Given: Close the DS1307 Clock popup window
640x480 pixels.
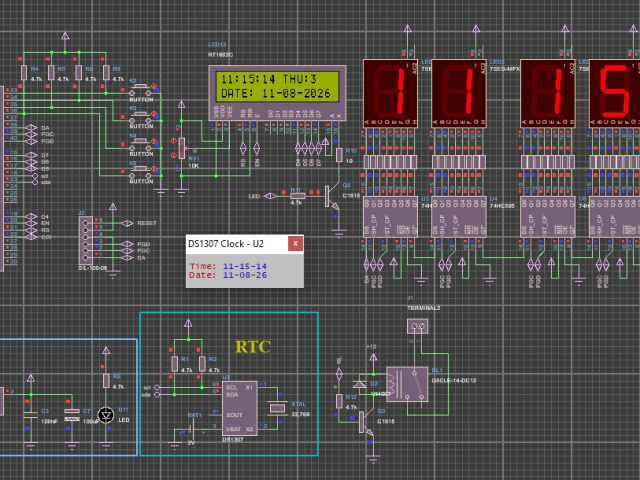Looking at the screenshot, I should click(x=296, y=244).
